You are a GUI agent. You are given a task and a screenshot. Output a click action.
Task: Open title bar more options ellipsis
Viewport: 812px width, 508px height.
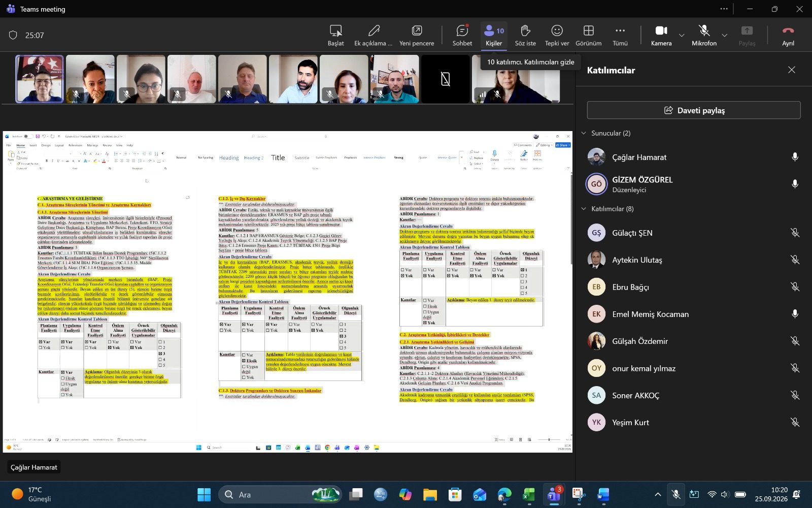[x=724, y=9]
